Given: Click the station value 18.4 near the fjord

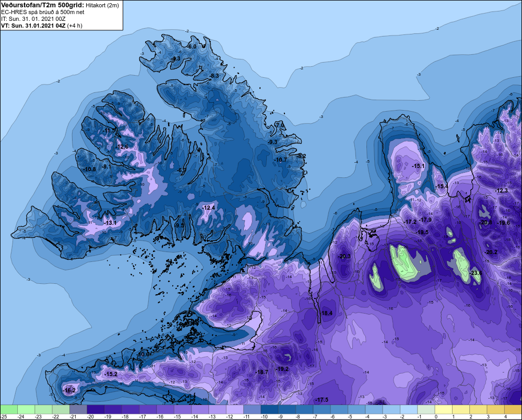Looking at the screenshot, I should [327, 313].
